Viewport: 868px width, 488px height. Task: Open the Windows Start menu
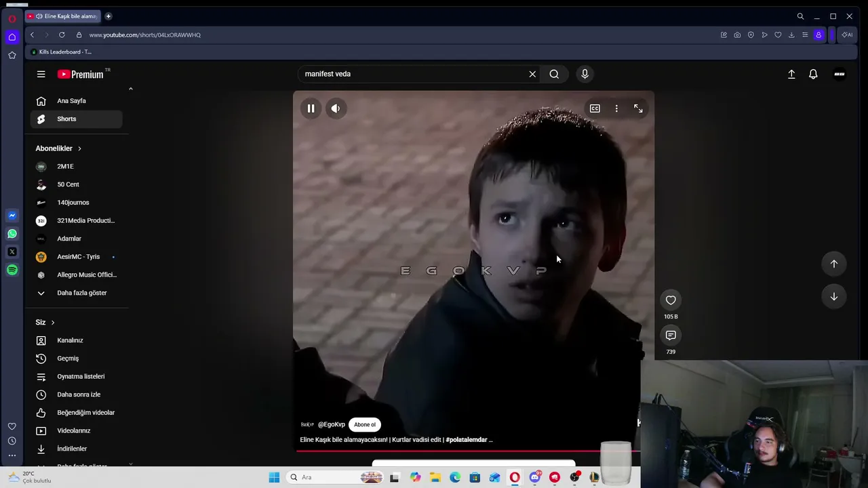pos(274,478)
